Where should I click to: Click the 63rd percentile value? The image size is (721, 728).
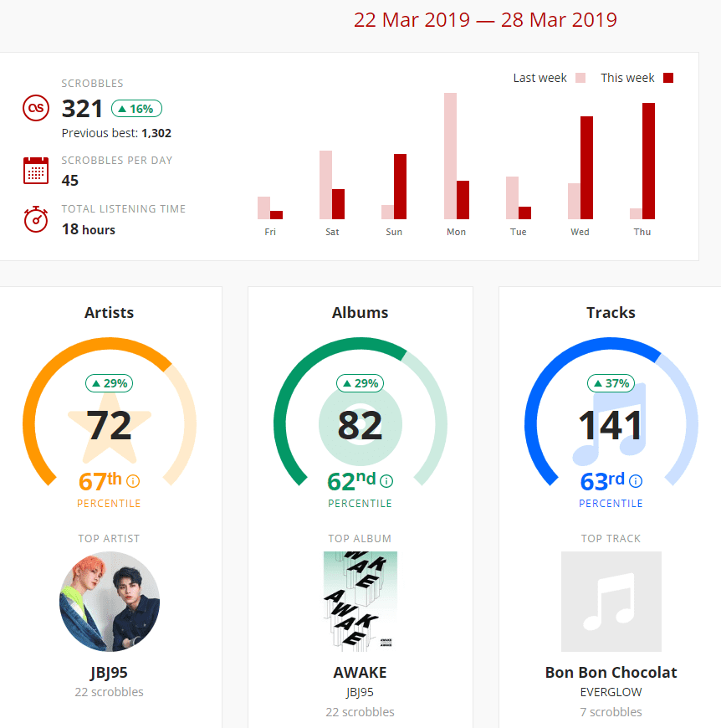click(x=603, y=481)
